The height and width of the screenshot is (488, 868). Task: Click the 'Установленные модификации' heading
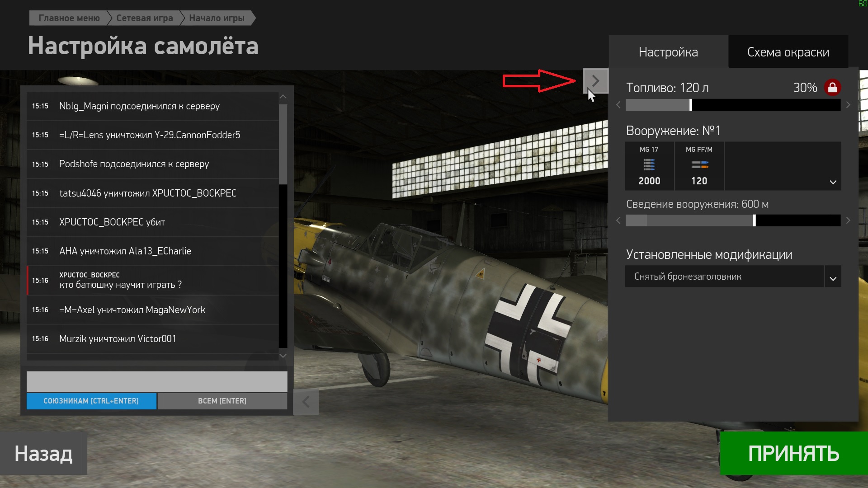(x=709, y=255)
